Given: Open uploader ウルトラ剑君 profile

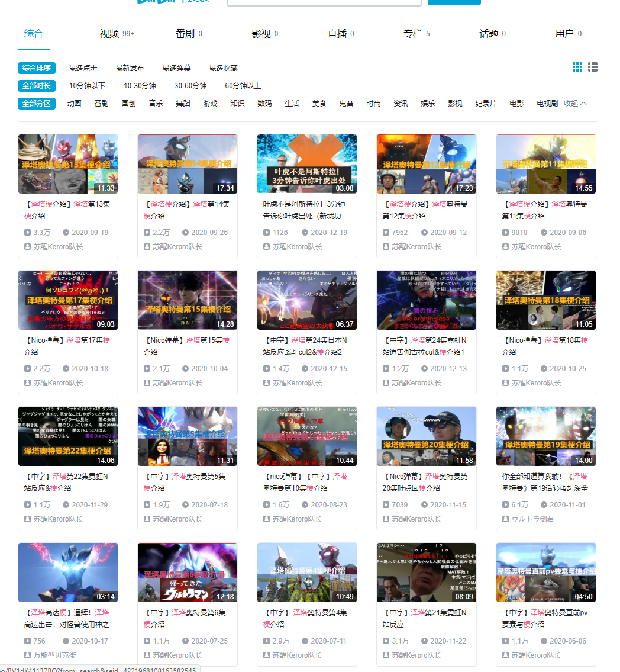Looking at the screenshot, I should 532,519.
